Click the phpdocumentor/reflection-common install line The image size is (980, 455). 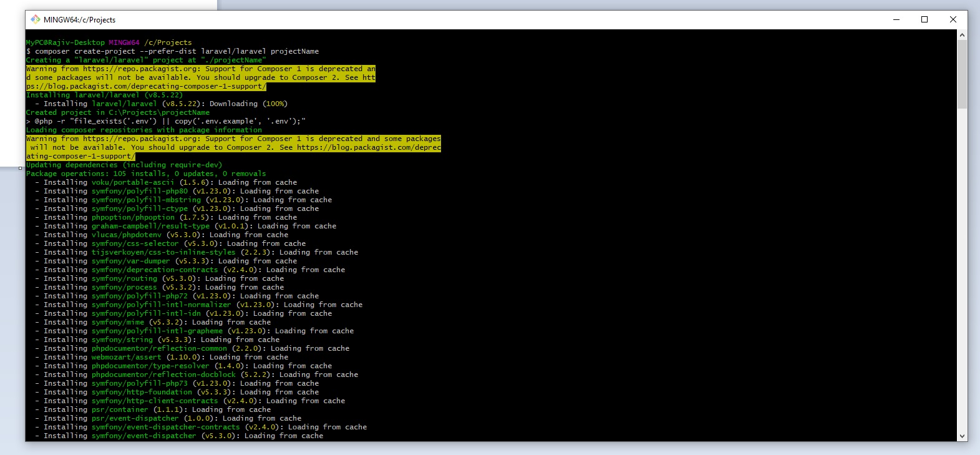(x=192, y=348)
